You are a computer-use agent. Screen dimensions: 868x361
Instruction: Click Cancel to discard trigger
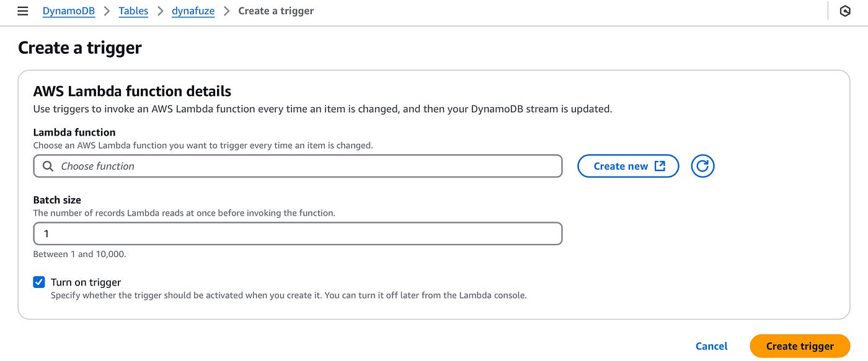[x=712, y=346]
